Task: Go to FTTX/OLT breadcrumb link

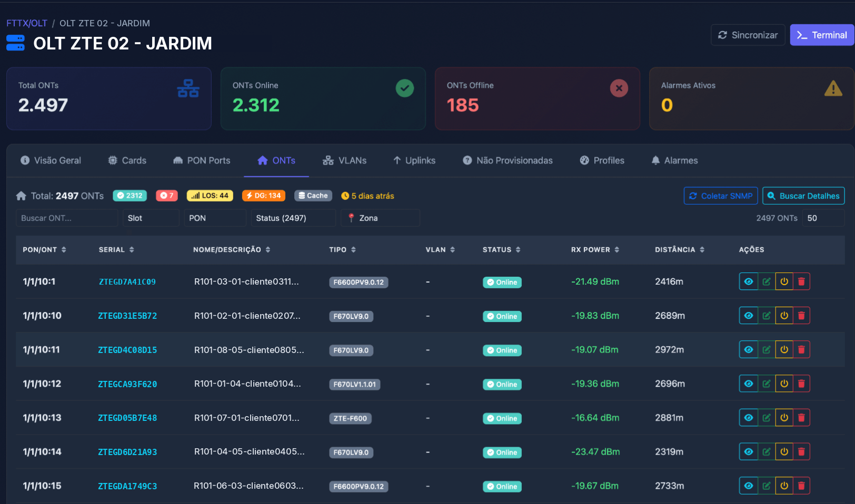Action: pyautogui.click(x=27, y=23)
